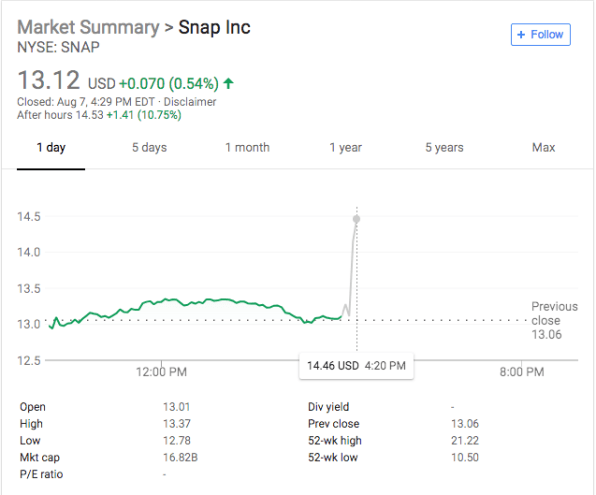Click the +0.070 (0.54%) change text
The width and height of the screenshot is (596, 495).
pyautogui.click(x=169, y=84)
